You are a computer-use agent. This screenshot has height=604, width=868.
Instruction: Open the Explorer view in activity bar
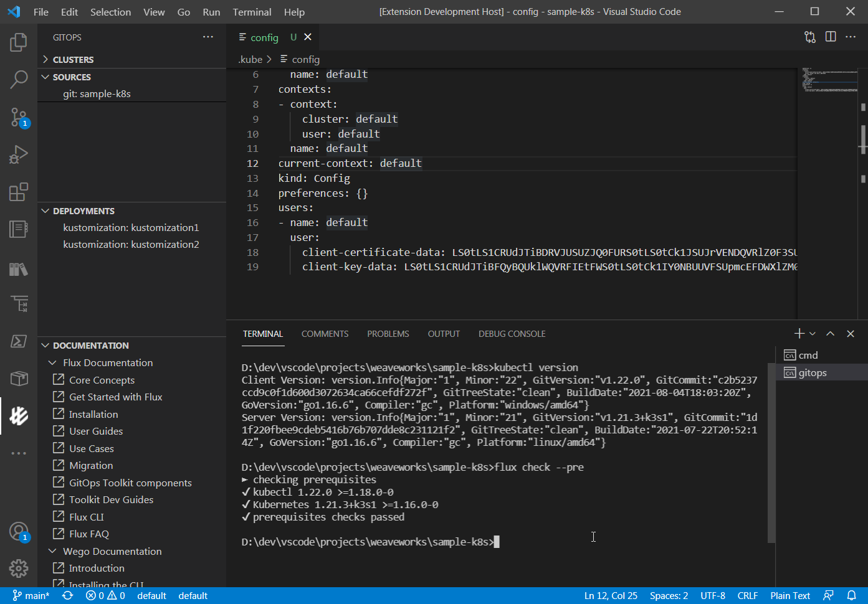(19, 42)
